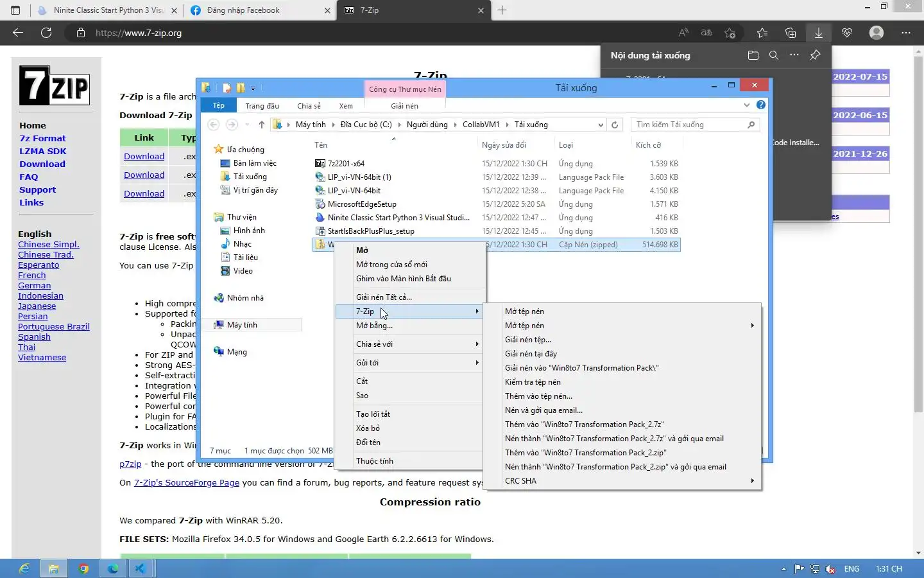Open the 7-Zip submenu entry
This screenshot has height=578, width=924.
(409, 311)
